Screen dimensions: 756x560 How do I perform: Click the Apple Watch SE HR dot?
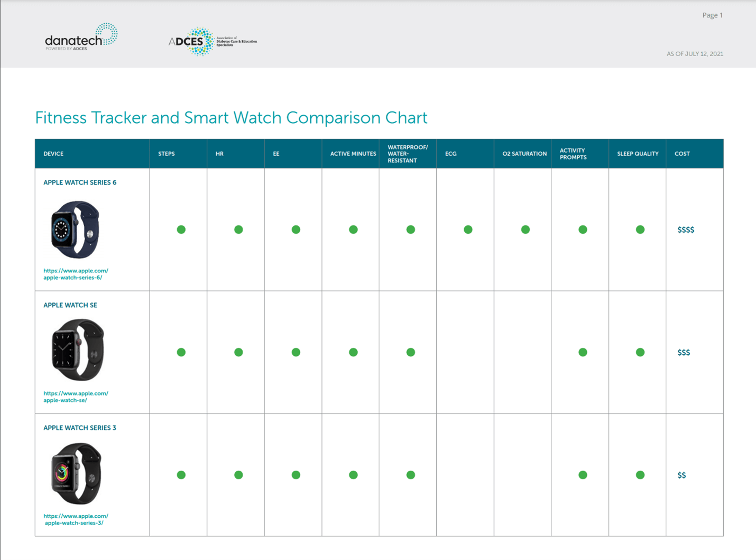[238, 352]
